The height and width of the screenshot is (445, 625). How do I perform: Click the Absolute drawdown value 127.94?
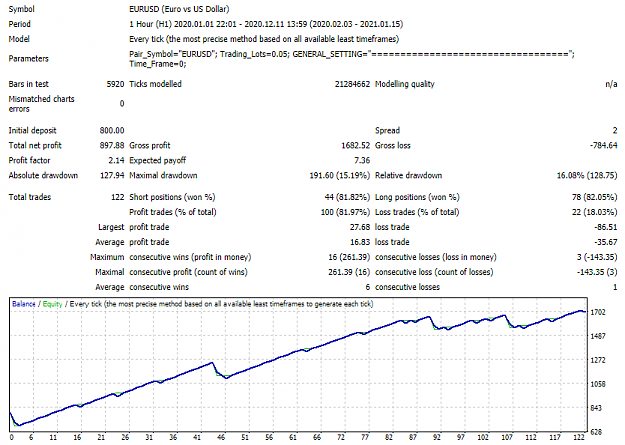pyautogui.click(x=112, y=175)
